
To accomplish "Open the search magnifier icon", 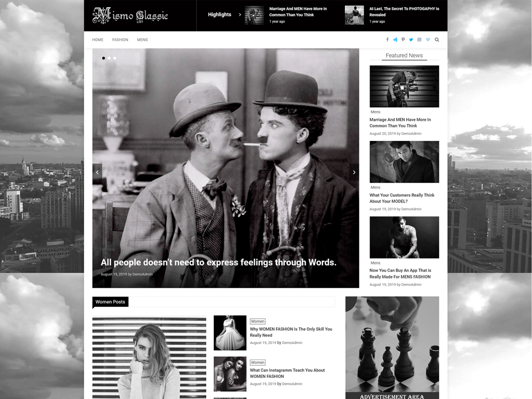I will tap(437, 40).
